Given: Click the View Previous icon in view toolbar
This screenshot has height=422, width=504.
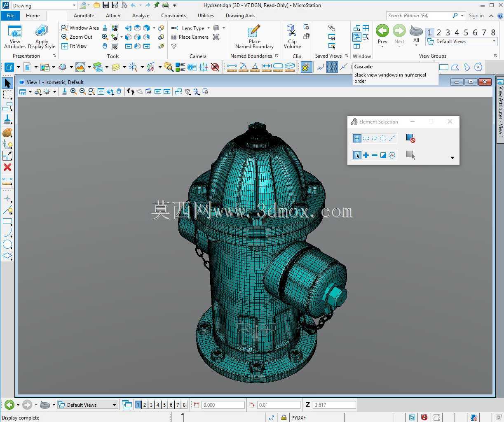Looking at the screenshot, I should click(158, 91).
